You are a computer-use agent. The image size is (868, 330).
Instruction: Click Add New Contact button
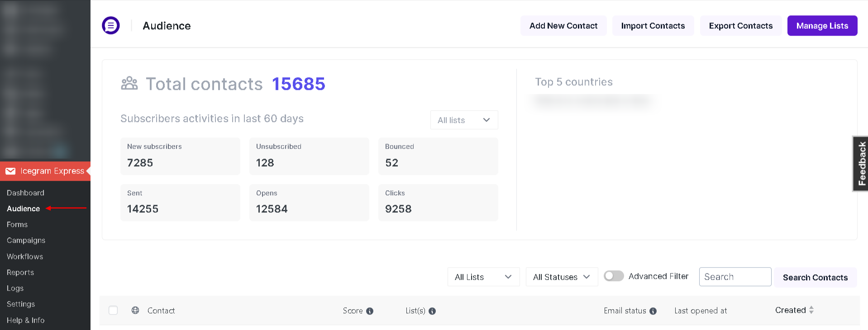(x=563, y=26)
